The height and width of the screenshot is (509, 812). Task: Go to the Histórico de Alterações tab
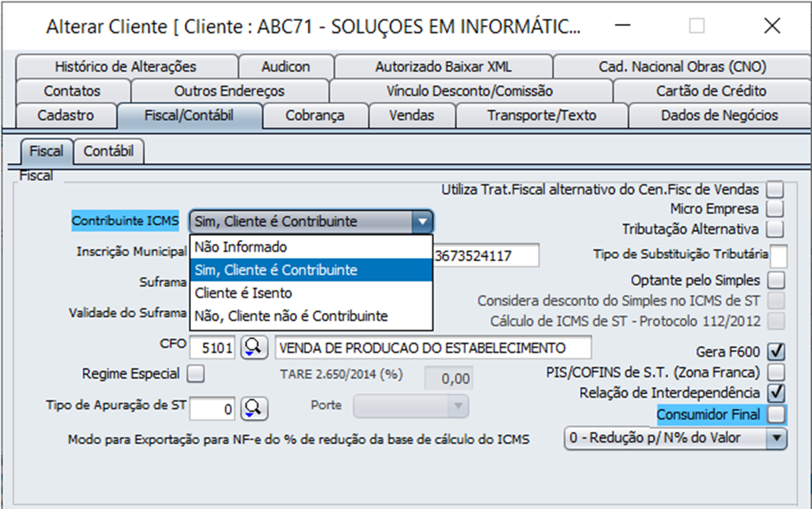[125, 67]
